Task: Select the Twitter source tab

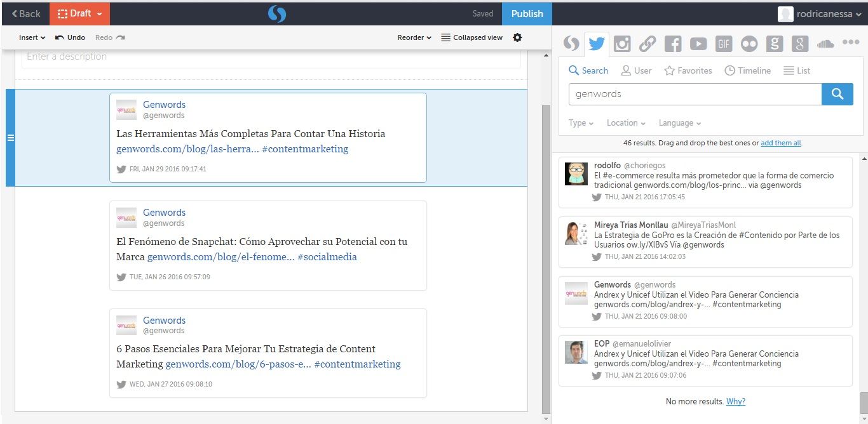Action: click(x=596, y=44)
